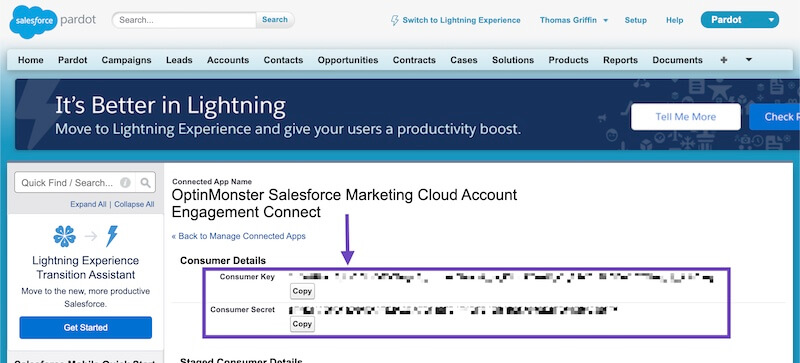Switch to the Products tab
800x363 pixels.
568,60
